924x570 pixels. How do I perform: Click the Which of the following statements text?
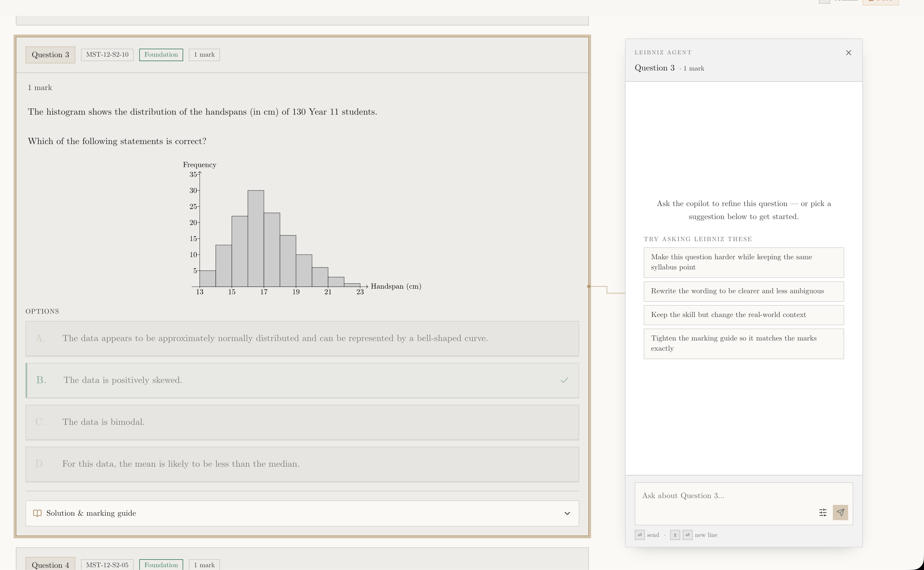[117, 142]
